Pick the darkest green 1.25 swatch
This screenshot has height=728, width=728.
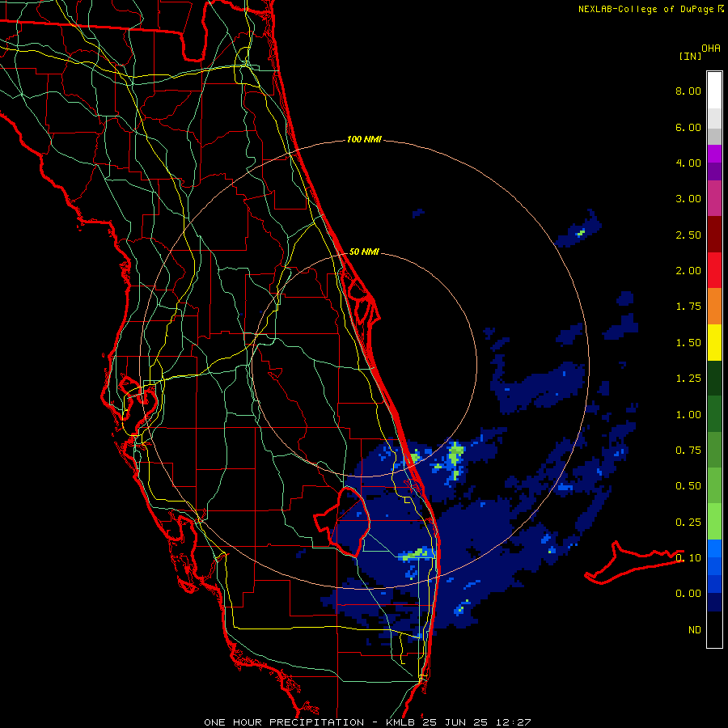pyautogui.click(x=714, y=378)
